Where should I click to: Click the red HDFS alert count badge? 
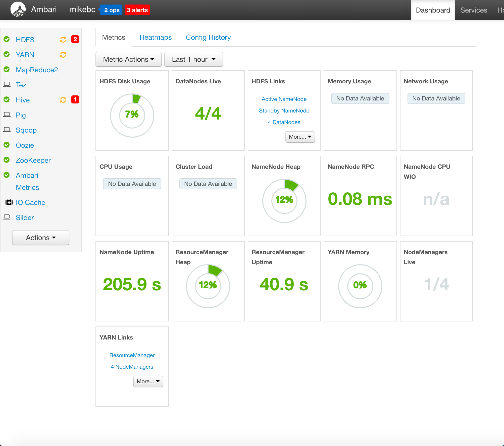click(x=75, y=39)
